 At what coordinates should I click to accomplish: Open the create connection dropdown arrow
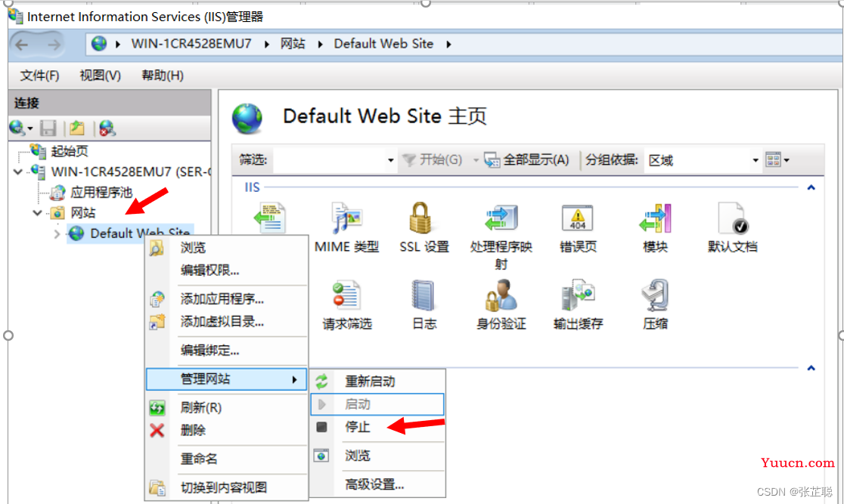tap(30, 128)
